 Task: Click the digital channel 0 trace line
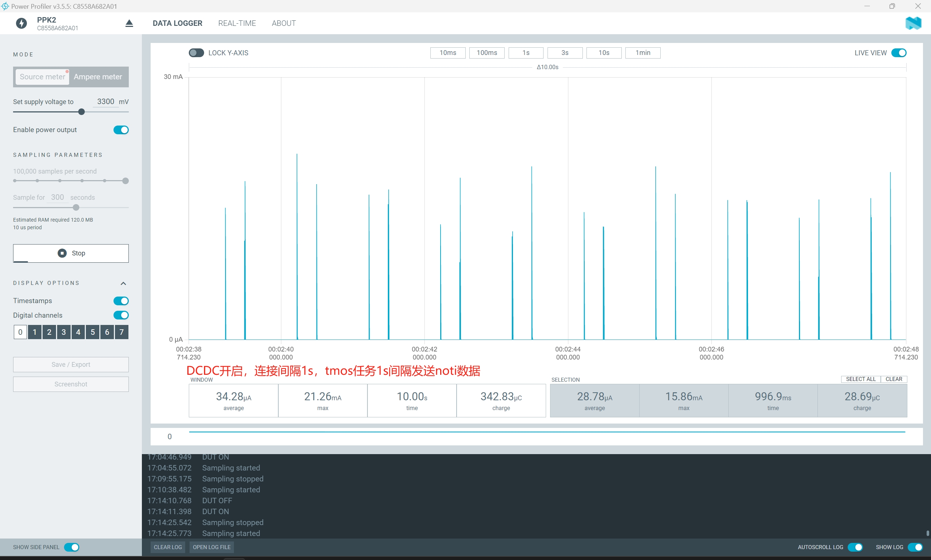pyautogui.click(x=547, y=432)
